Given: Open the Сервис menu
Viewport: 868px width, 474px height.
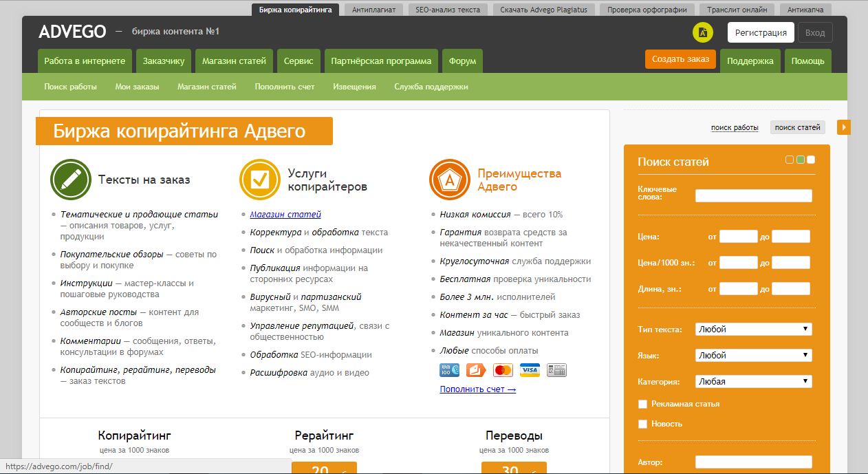Looking at the screenshot, I should click(x=299, y=61).
